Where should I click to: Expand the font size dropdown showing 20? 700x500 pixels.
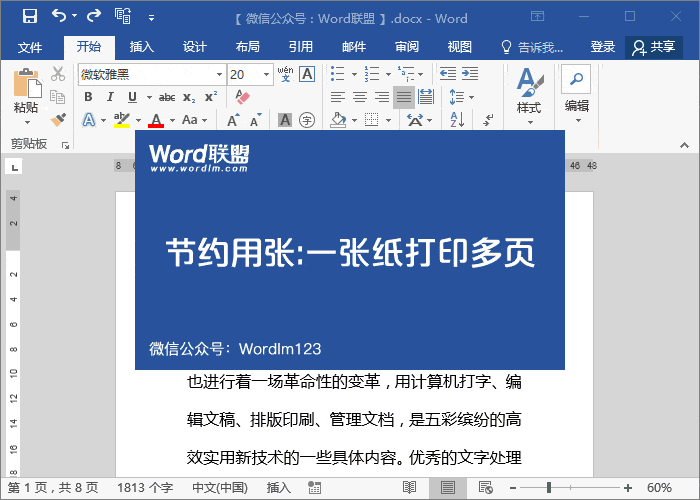pyautogui.click(x=266, y=74)
